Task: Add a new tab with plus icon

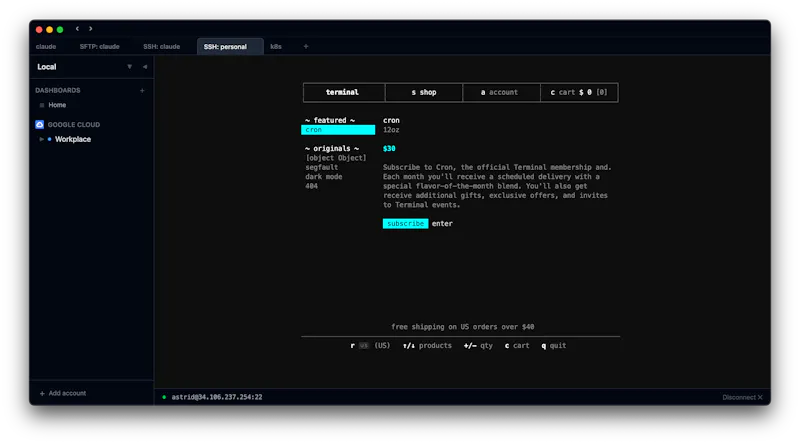Action: [306, 46]
